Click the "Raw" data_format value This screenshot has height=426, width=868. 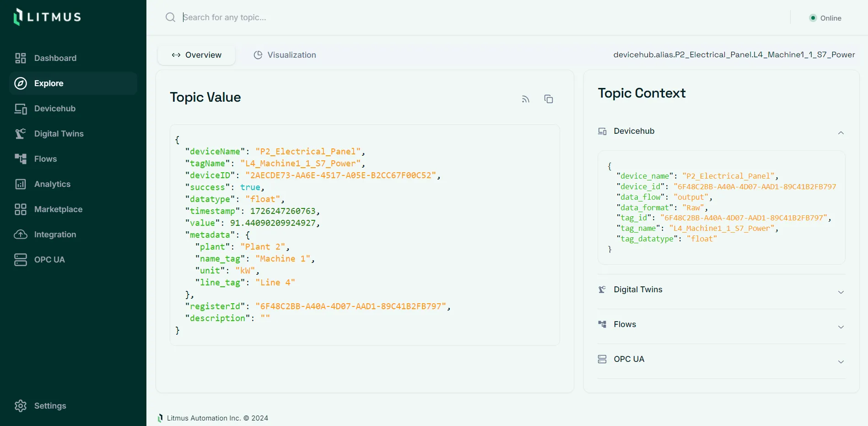693,208
